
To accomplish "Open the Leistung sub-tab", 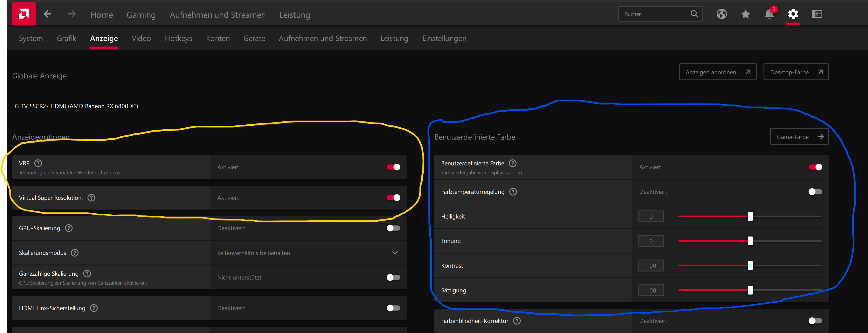I will coord(394,38).
